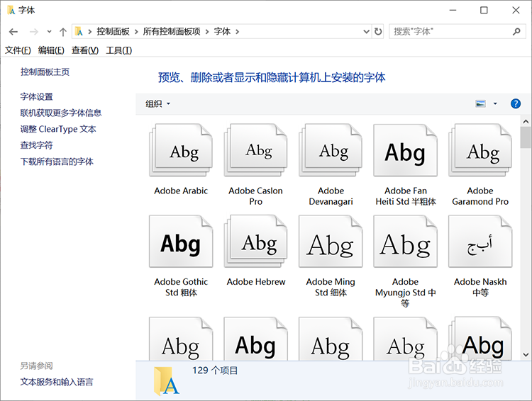Expand the view options dropdown arrow
532x401 pixels.
point(495,103)
